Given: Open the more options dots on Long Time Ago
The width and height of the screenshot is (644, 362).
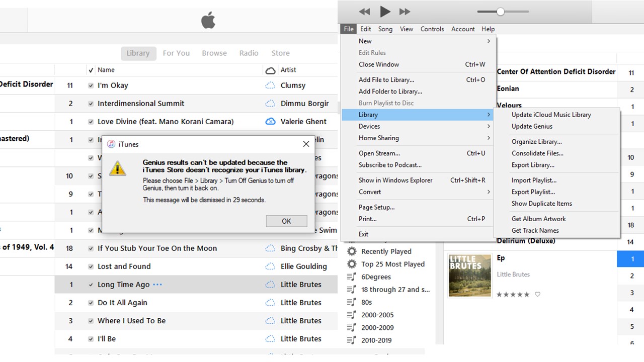Looking at the screenshot, I should click(157, 285).
